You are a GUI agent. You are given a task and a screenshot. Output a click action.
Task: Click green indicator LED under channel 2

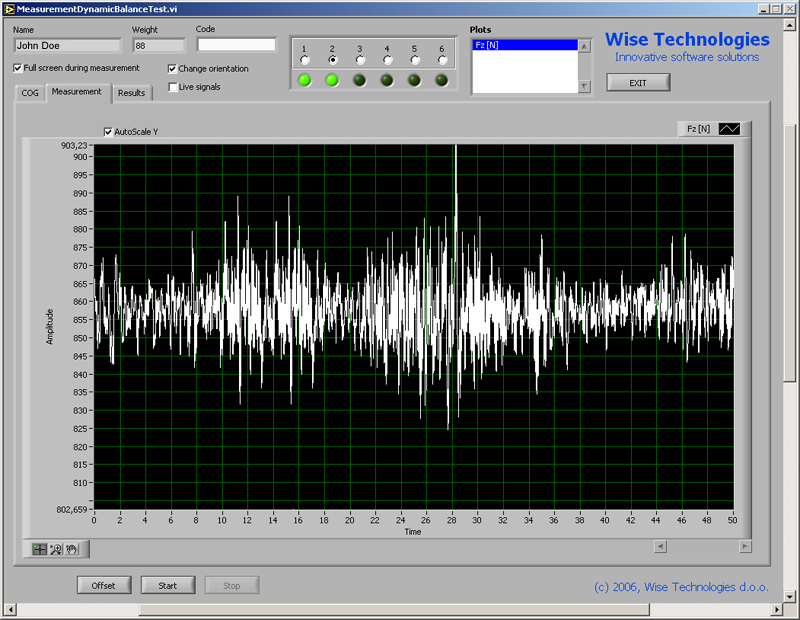point(332,80)
